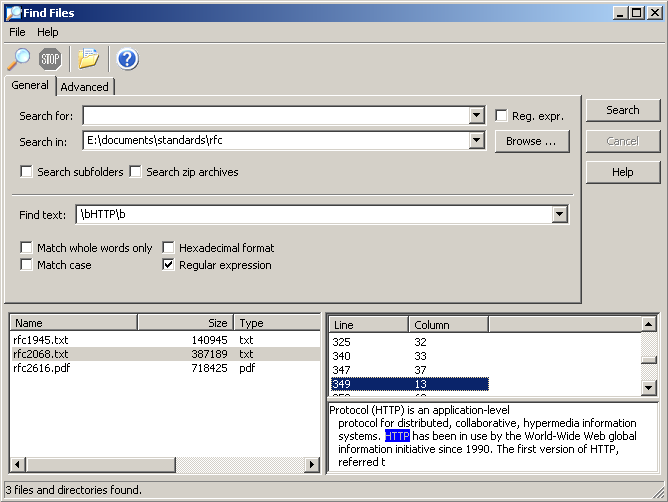Viewport: 668px width, 502px height.
Task: Open the File menu
Action: [x=17, y=32]
